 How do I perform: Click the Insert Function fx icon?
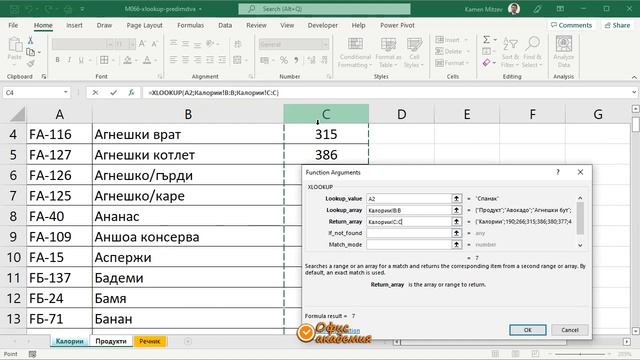[x=131, y=93]
